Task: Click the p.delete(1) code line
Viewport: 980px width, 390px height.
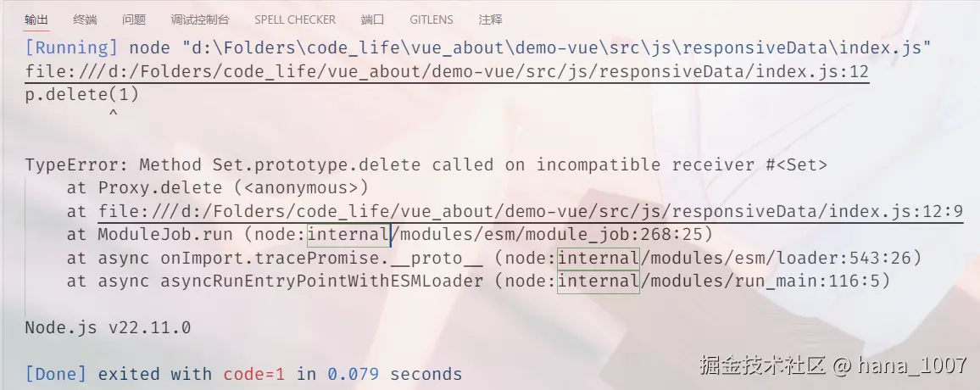Action: click(x=81, y=95)
